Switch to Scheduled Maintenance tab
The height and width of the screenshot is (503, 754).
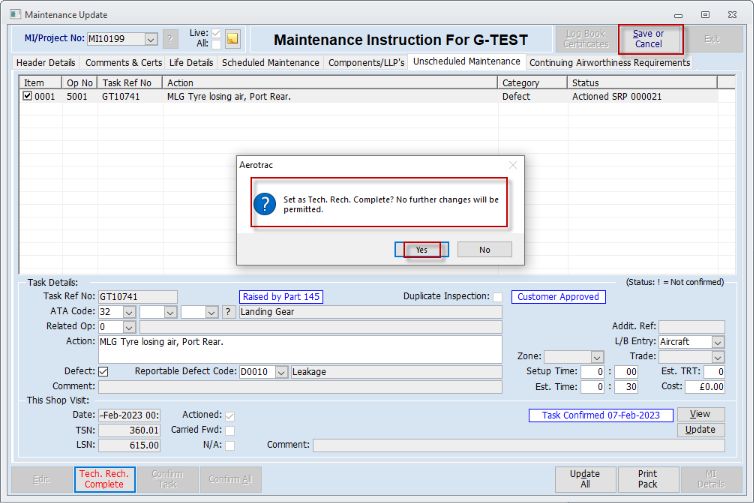coord(270,63)
